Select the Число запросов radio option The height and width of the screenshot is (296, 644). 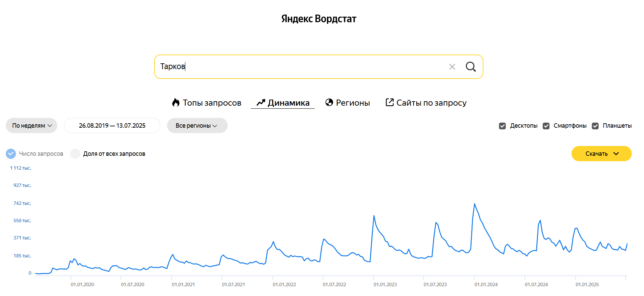point(11,154)
